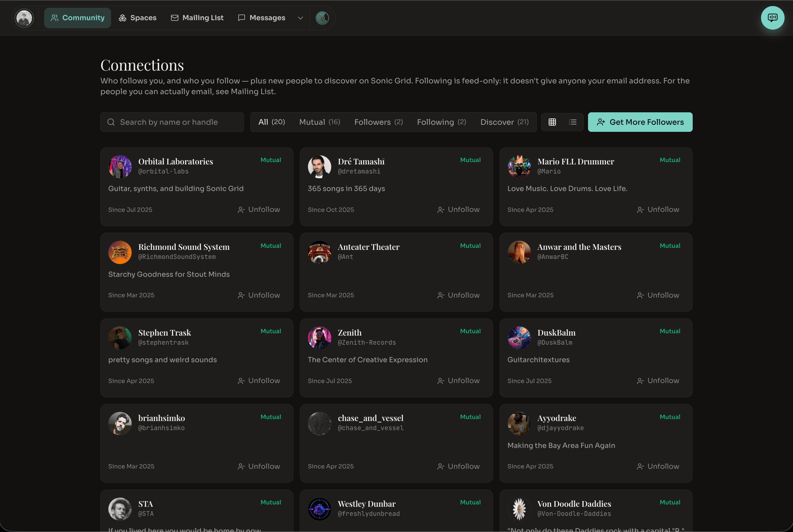Switch to grid view layout
Image resolution: width=793 pixels, height=532 pixels.
552,122
